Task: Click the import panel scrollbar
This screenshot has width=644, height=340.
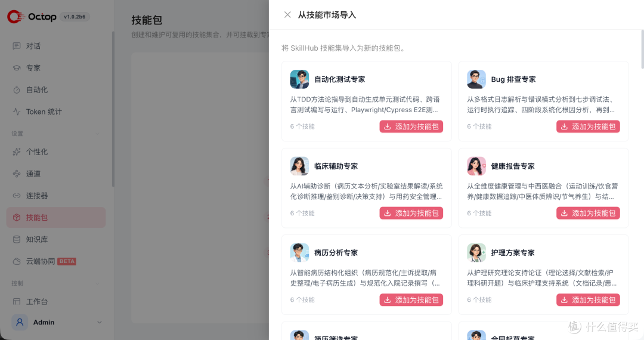Action: [642, 50]
